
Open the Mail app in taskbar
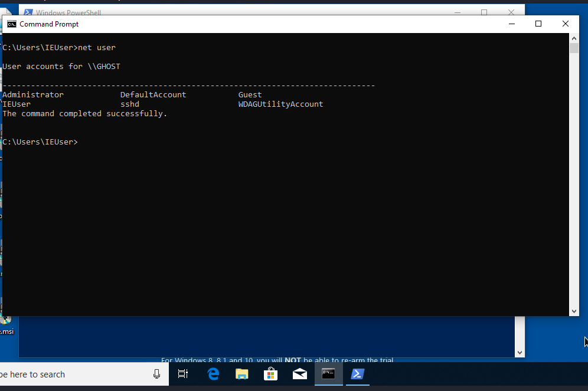300,374
